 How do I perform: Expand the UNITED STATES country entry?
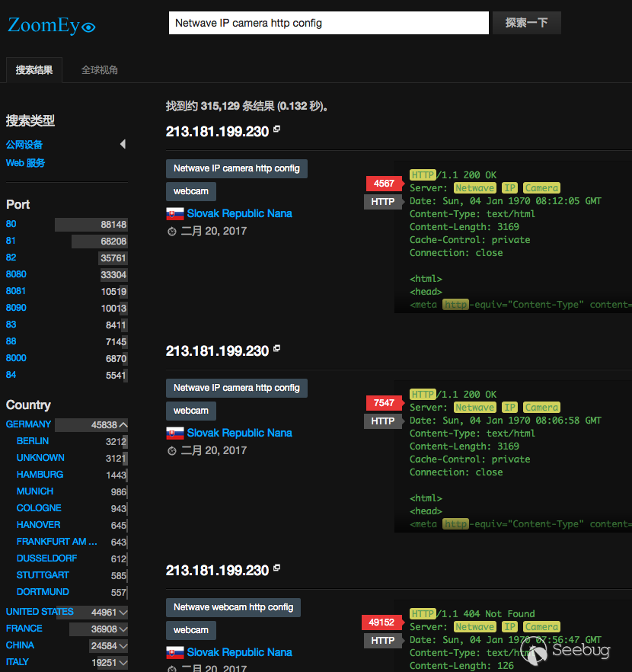[x=123, y=612]
